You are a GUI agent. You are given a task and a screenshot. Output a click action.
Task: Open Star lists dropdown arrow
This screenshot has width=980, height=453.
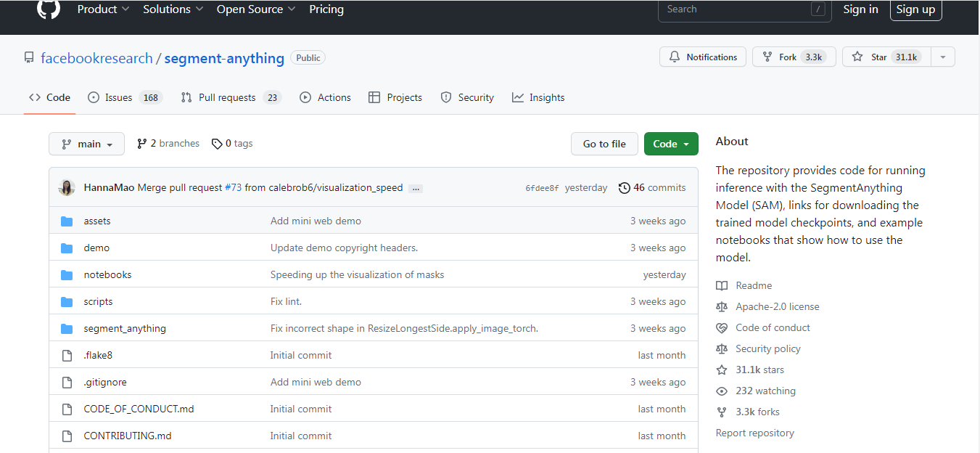(943, 57)
